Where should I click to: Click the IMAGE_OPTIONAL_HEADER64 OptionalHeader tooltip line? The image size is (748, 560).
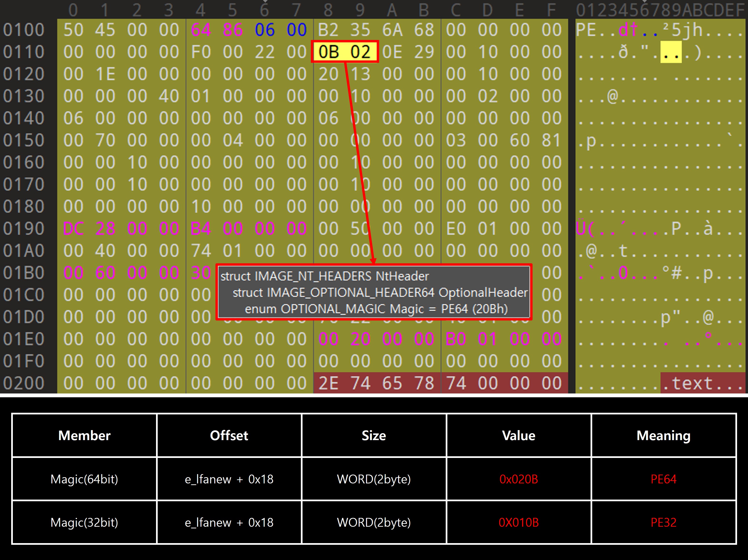point(380,293)
